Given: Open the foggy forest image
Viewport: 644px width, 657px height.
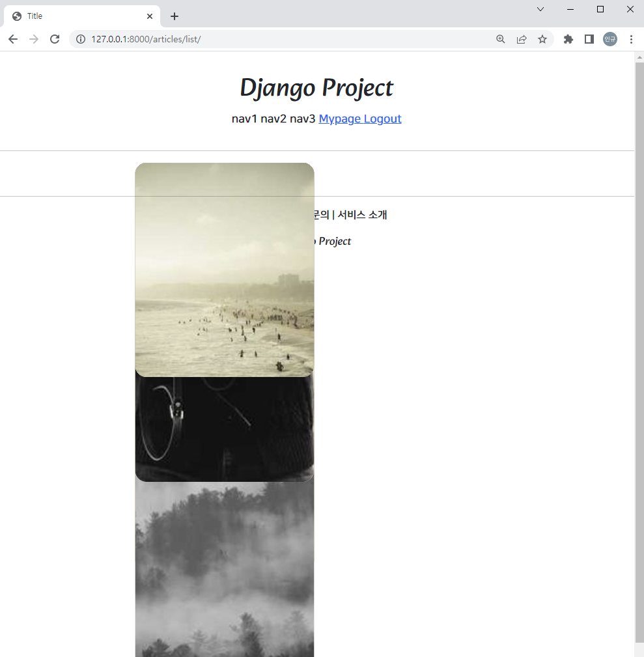Looking at the screenshot, I should [x=225, y=570].
